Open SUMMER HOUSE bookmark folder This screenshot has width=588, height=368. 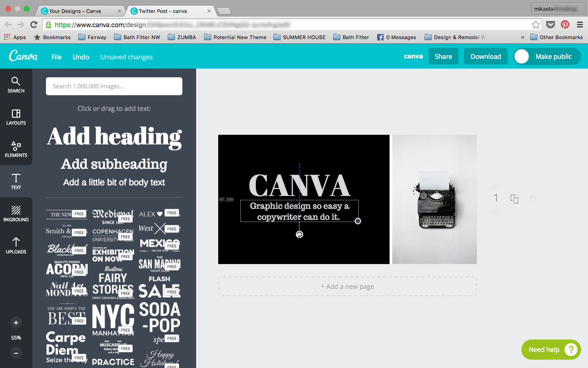[x=299, y=37]
